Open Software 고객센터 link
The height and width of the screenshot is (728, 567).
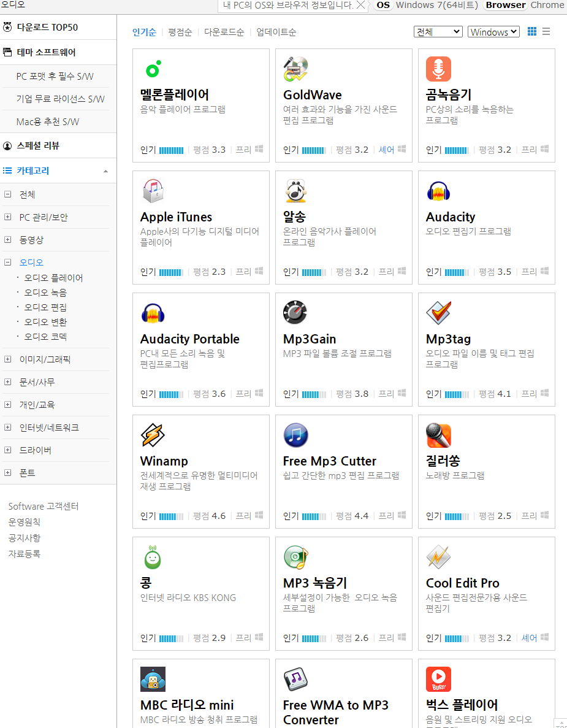(44, 506)
